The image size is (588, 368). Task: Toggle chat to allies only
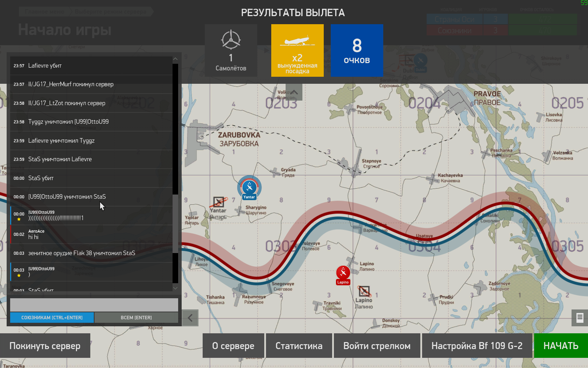pos(52,318)
